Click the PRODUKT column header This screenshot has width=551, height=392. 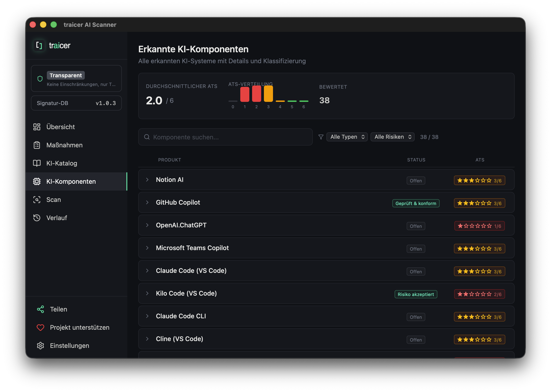click(169, 160)
